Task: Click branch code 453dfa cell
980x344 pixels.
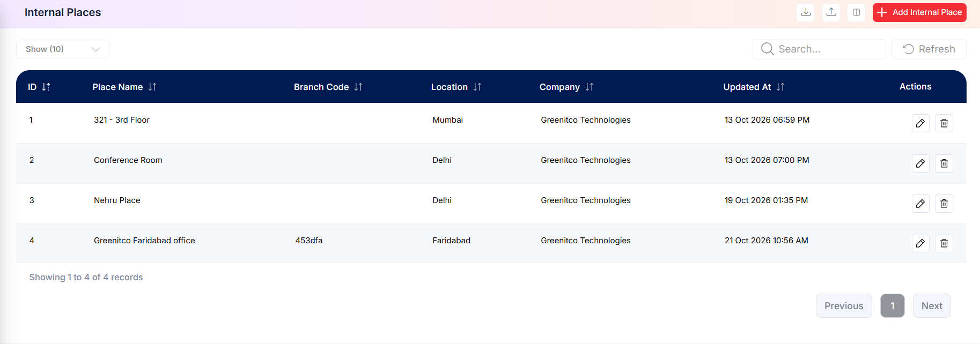Action: (x=309, y=241)
